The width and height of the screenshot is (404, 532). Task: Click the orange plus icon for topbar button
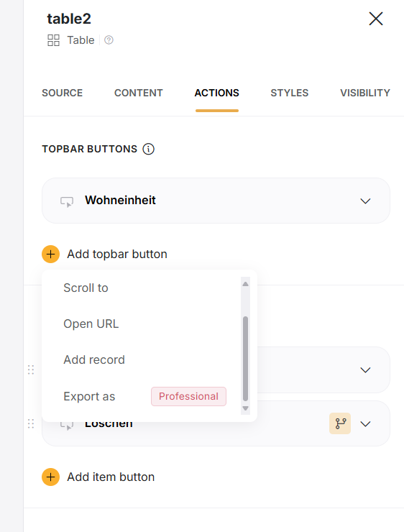[50, 254]
